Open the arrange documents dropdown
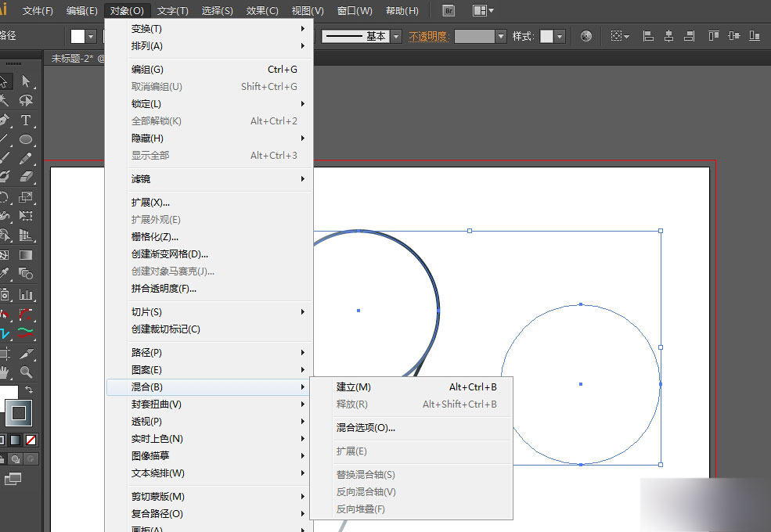771x532 pixels. click(x=483, y=11)
